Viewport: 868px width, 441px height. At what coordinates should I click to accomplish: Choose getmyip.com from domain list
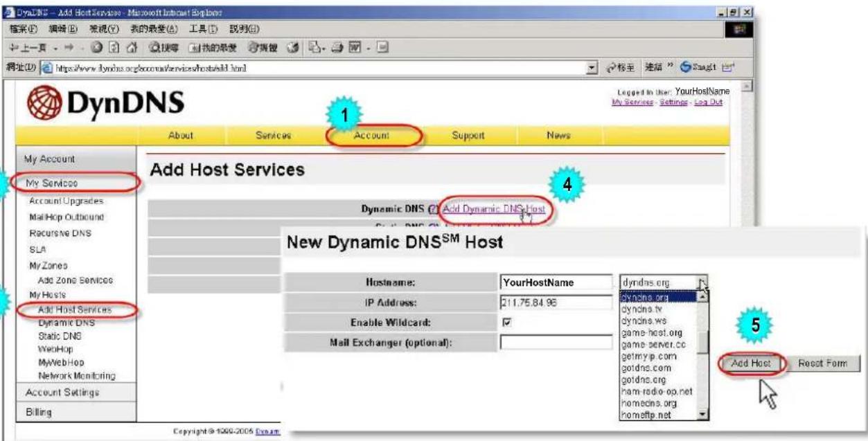pos(648,356)
